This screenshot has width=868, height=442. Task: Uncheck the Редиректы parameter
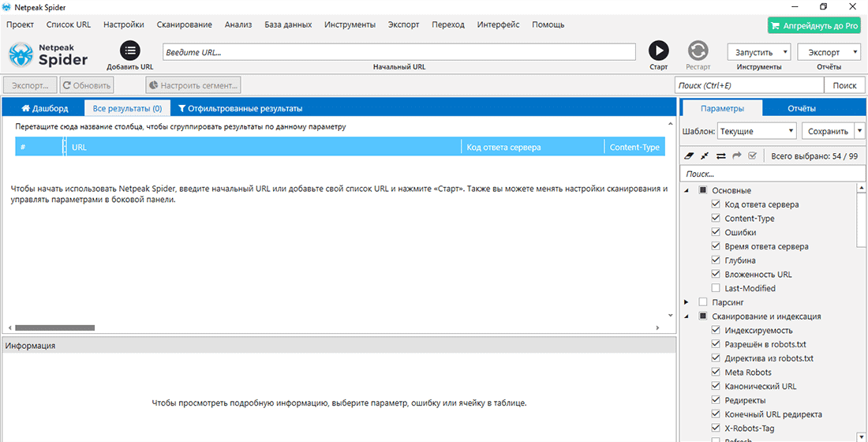[716, 400]
